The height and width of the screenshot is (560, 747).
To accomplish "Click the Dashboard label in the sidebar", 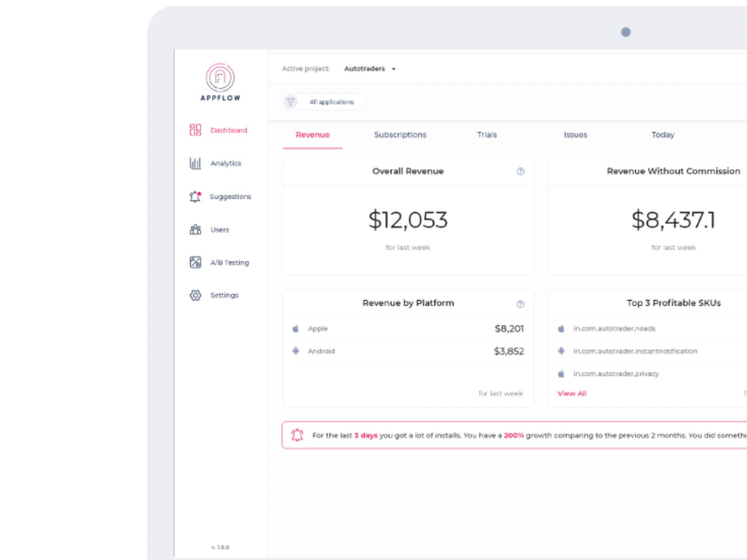I will [229, 130].
